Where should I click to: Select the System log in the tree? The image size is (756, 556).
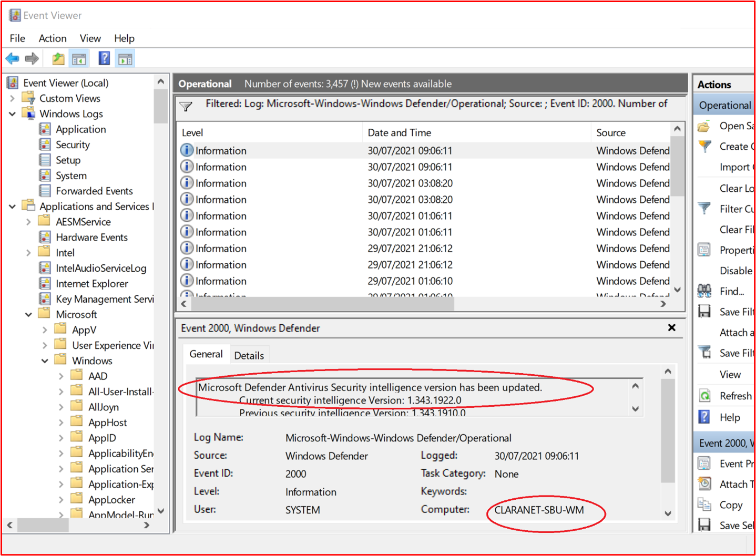[71, 176]
